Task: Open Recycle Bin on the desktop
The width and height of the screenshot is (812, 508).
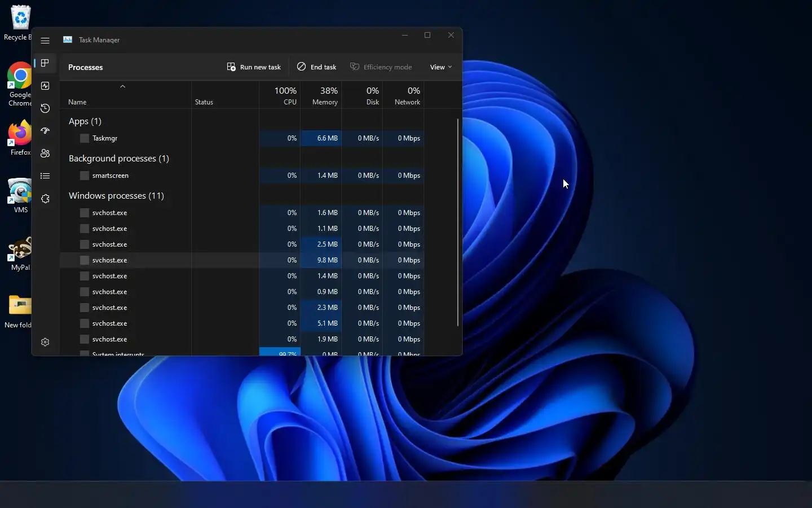Action: [x=19, y=23]
